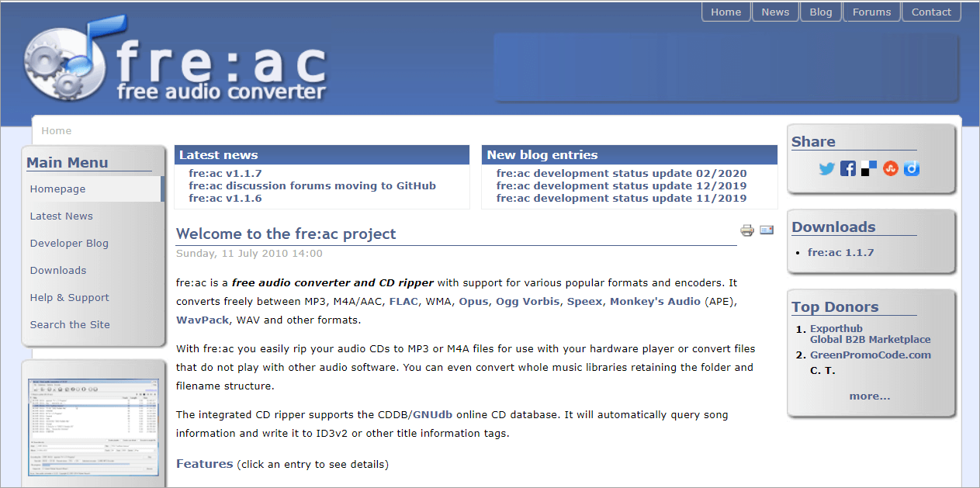
Task: Select Help & Support in Main Menu
Action: (x=69, y=297)
